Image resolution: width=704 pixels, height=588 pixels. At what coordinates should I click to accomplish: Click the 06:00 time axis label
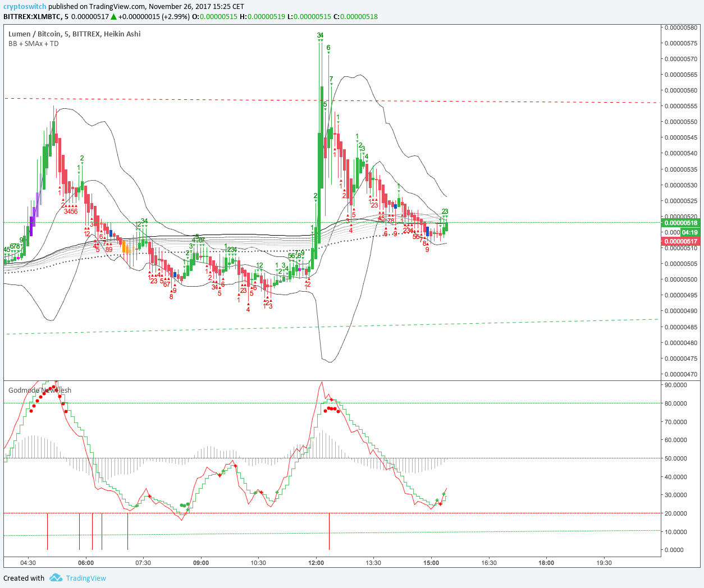(x=86, y=563)
